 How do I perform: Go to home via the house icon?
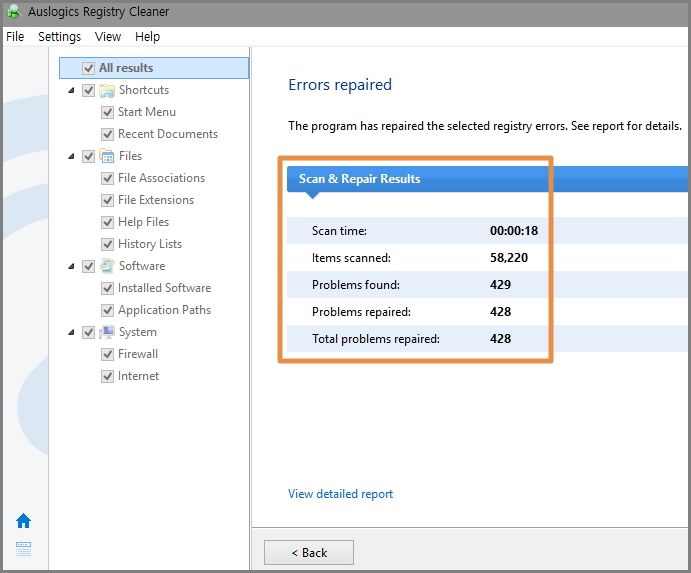tap(23, 521)
